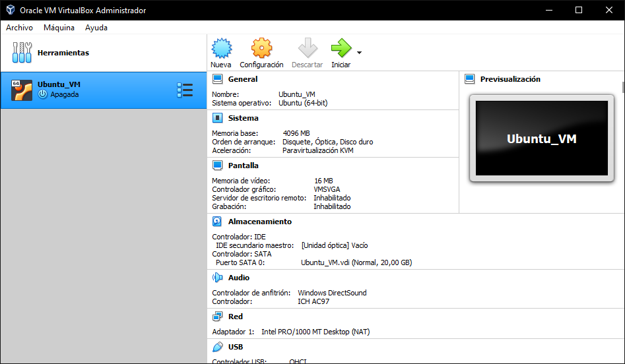Click graphics controller value "VMSVGA"
This screenshot has height=364, width=625.
[327, 189]
